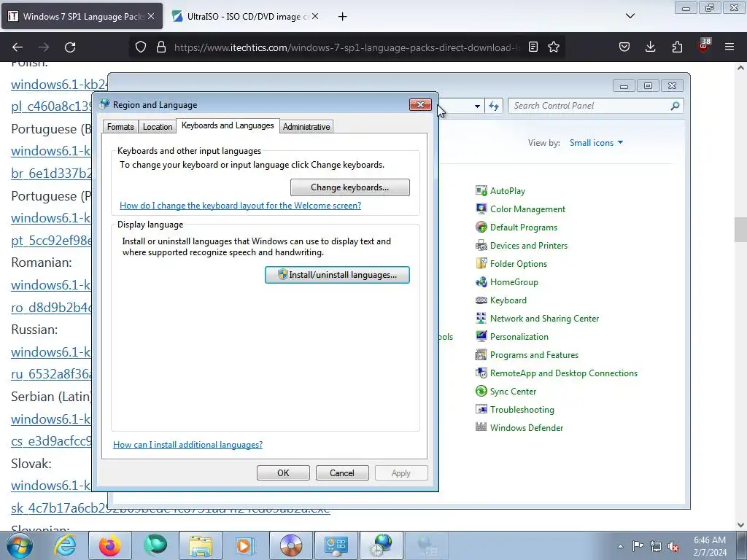The height and width of the screenshot is (560, 747).
Task: Open Windows Media Player taskbar icon
Action: (x=245, y=545)
